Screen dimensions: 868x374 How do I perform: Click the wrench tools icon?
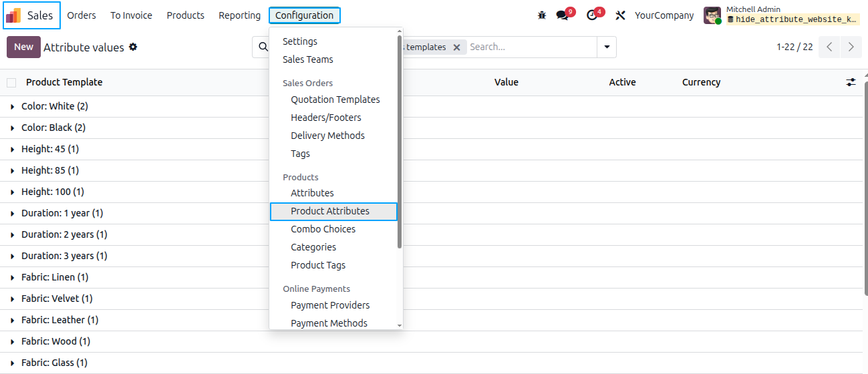point(620,15)
